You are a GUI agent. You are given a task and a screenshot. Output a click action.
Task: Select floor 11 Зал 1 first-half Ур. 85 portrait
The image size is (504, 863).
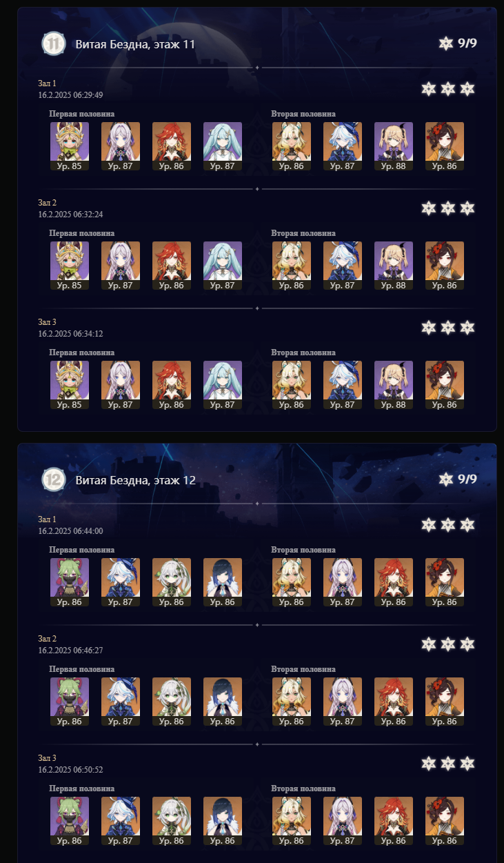point(70,146)
